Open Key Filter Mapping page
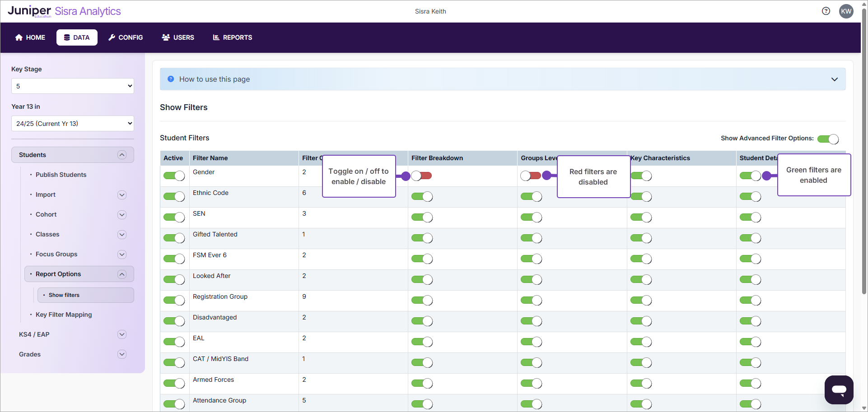This screenshot has width=868, height=412. 64,315
